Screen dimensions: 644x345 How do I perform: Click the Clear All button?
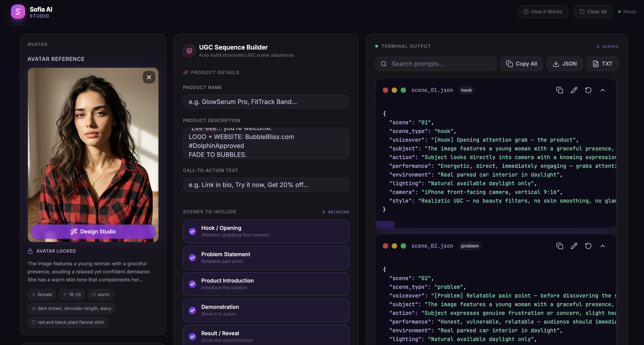(x=593, y=11)
